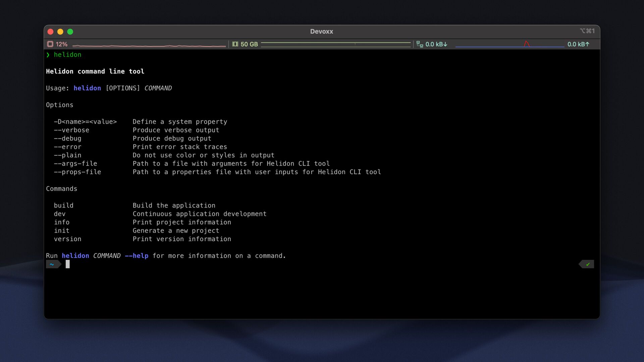Image resolution: width=644 pixels, height=362 pixels.
Task: Click the network icon beside 0.0 kB download
Action: (x=420, y=44)
